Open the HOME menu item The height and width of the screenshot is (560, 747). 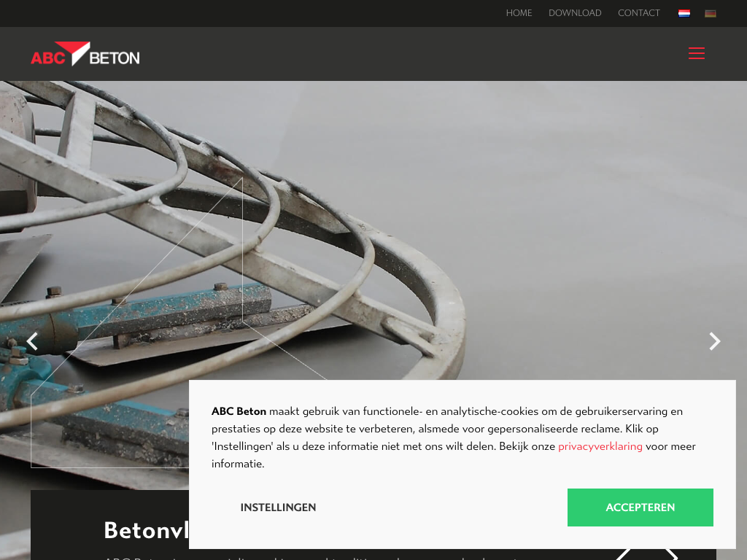pos(519,13)
